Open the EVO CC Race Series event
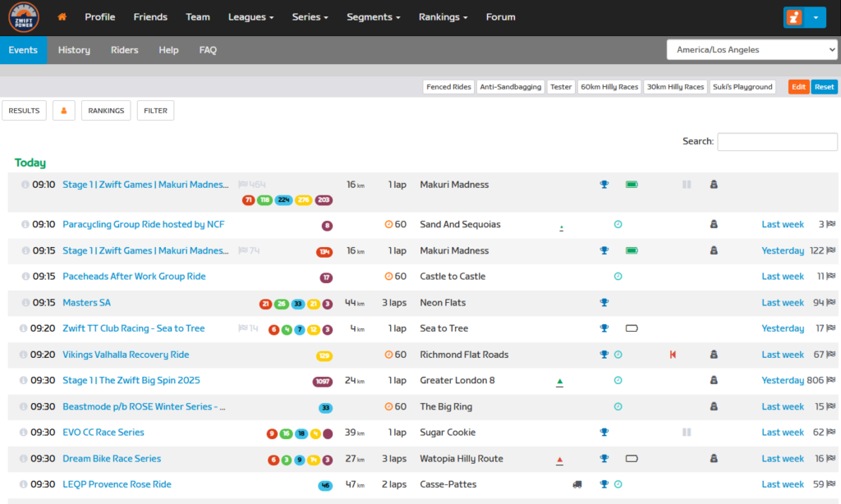The image size is (841, 504). 103,433
